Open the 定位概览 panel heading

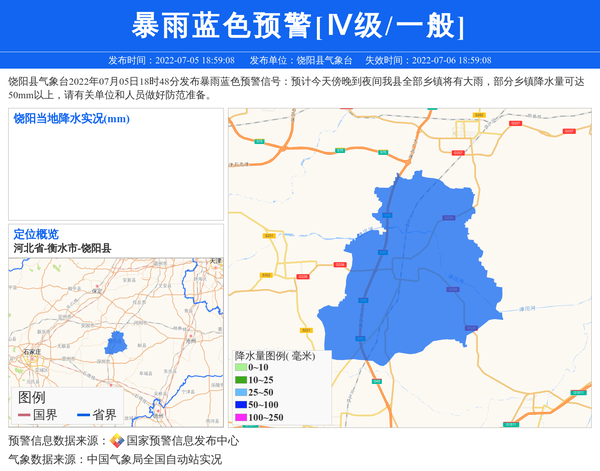pyautogui.click(x=36, y=234)
